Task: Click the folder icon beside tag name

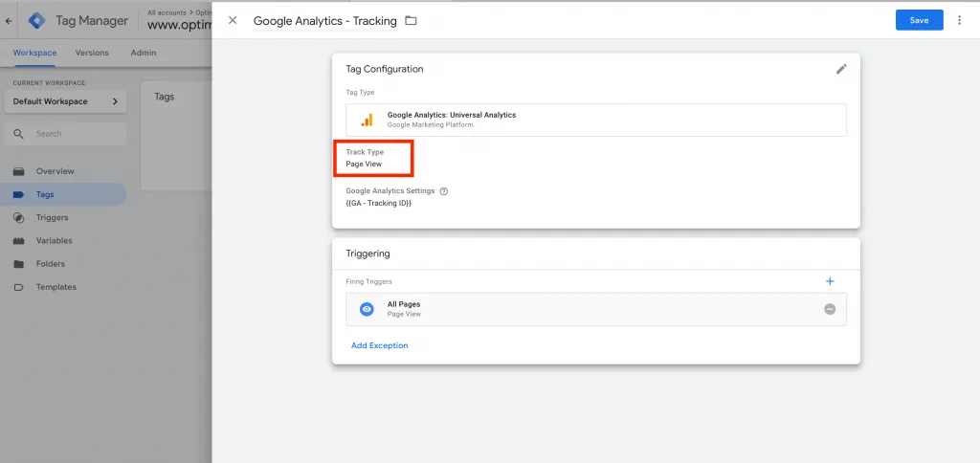Action: tap(411, 21)
